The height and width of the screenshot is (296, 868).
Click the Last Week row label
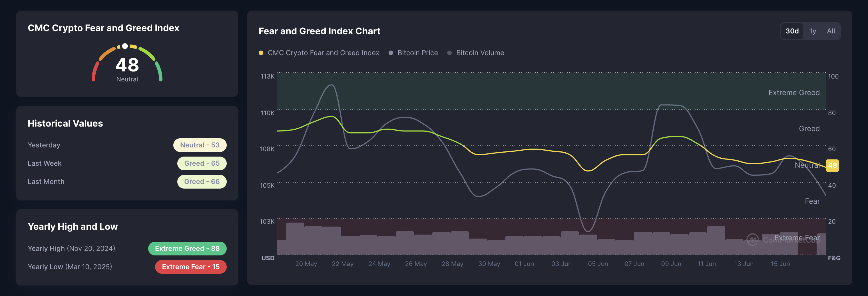coord(45,163)
